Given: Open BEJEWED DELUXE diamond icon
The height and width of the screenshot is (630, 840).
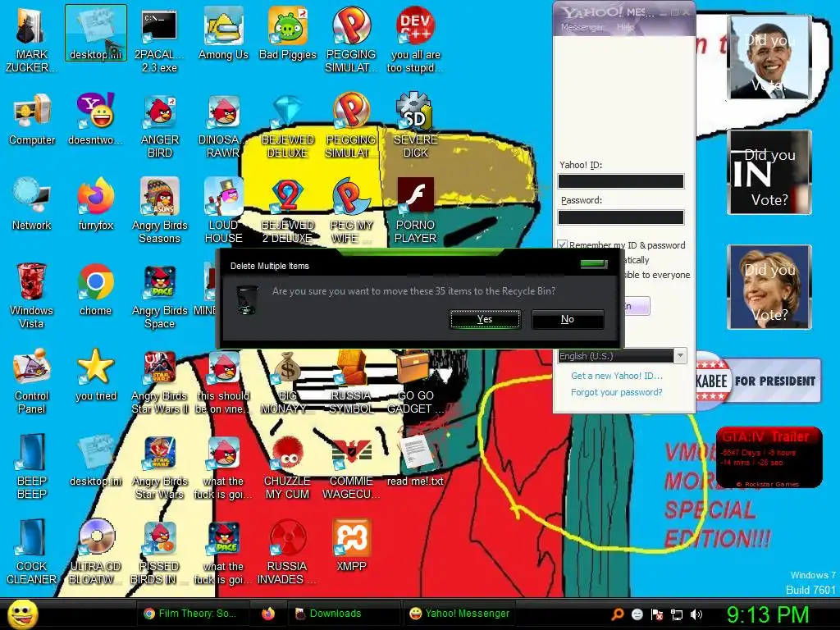Looking at the screenshot, I should 288,126.
